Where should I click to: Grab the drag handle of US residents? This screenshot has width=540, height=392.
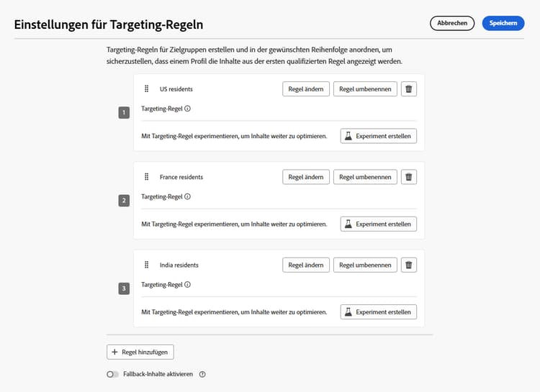pos(146,89)
